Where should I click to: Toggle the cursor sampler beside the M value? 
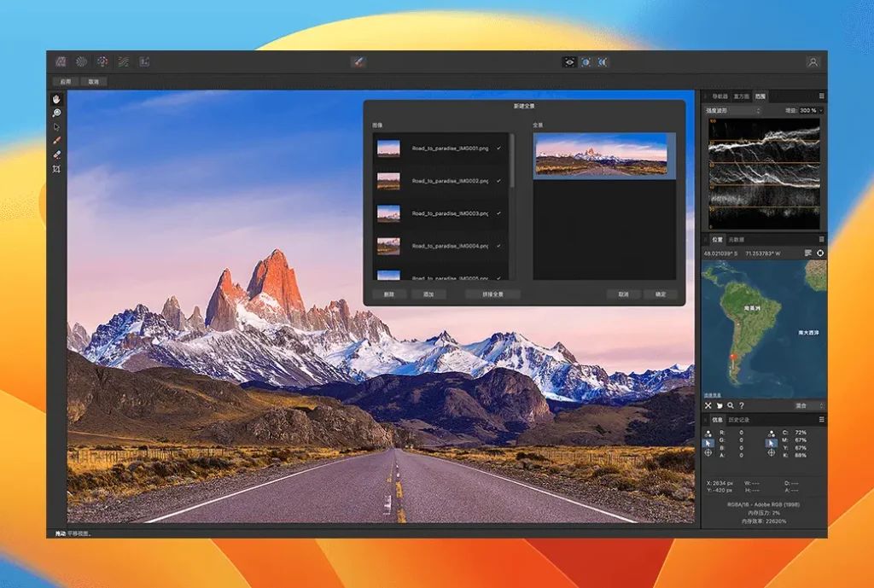tap(771, 443)
